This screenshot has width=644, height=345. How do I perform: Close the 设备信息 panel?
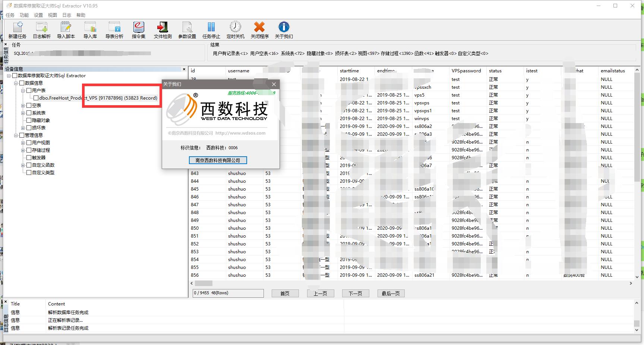[184, 69]
